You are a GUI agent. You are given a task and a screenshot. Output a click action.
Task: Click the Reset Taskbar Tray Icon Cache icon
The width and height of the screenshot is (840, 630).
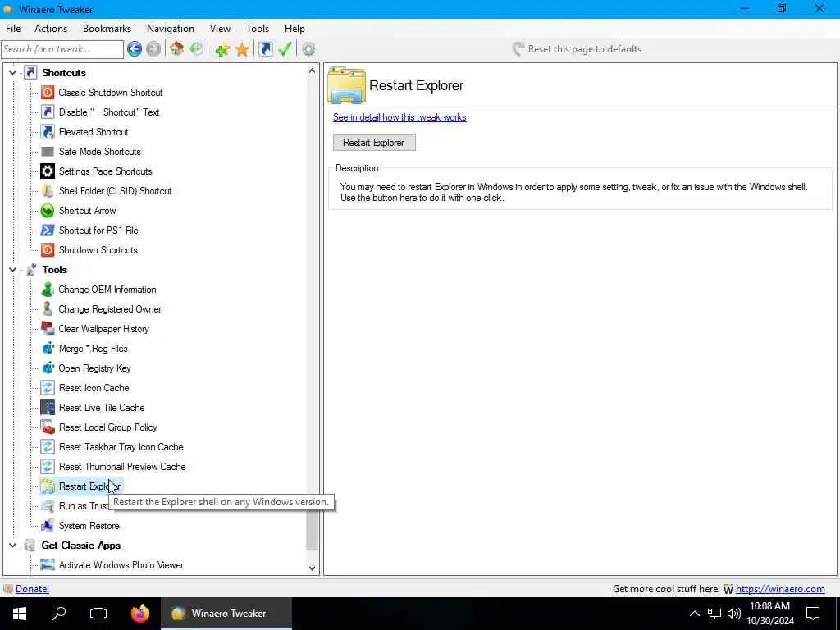(x=48, y=447)
